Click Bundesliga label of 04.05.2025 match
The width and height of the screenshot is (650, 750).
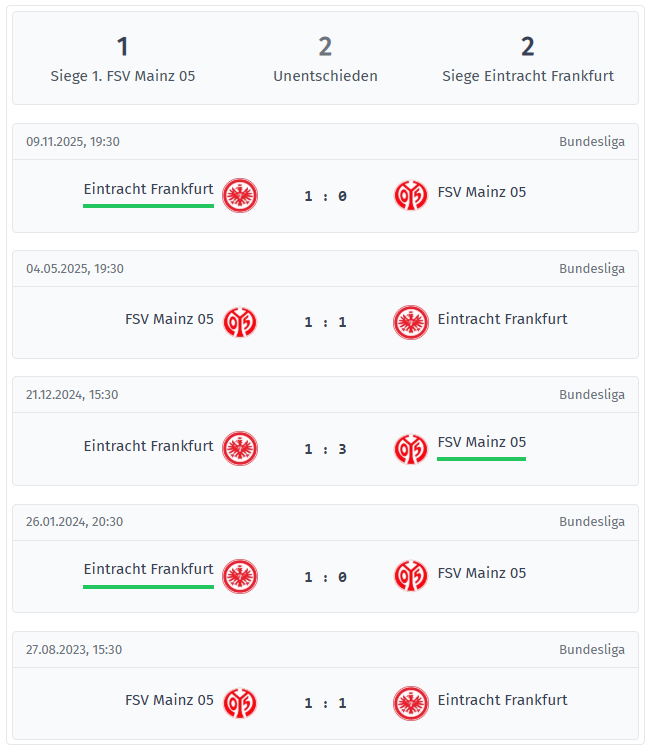tap(591, 269)
